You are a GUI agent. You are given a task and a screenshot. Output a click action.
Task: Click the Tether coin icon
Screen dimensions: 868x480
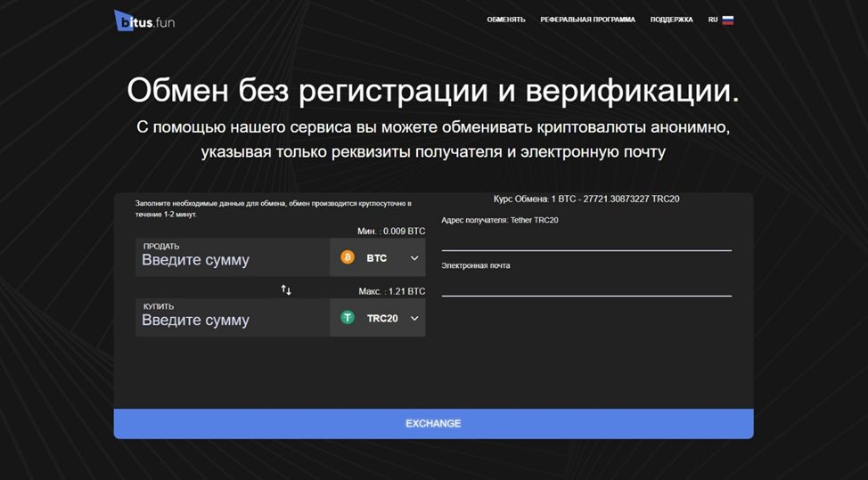(348, 318)
